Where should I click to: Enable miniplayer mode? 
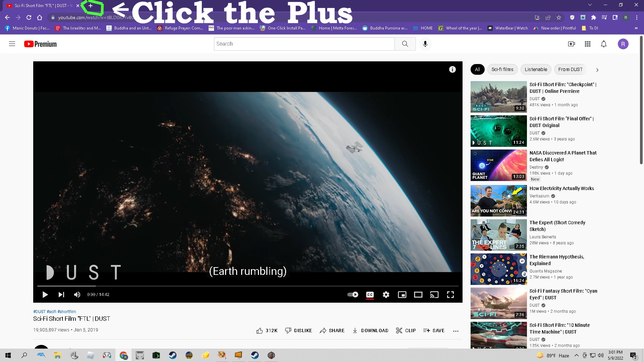[x=402, y=295]
